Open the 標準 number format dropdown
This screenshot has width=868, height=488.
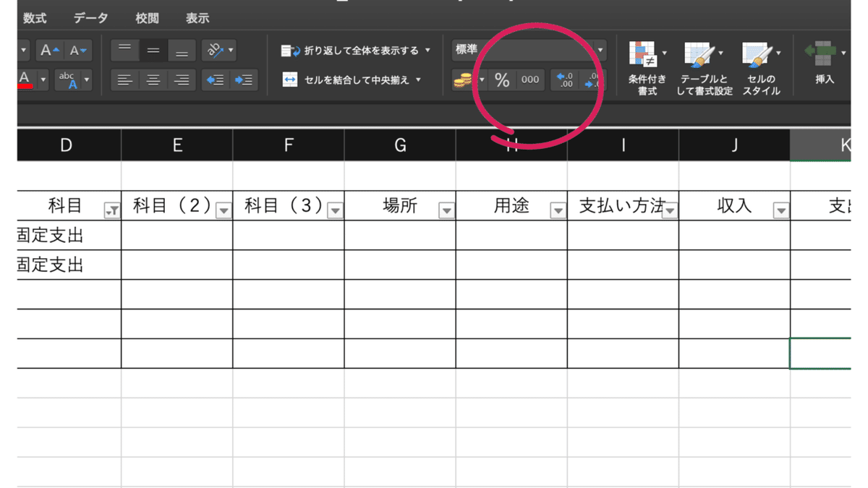tap(599, 50)
